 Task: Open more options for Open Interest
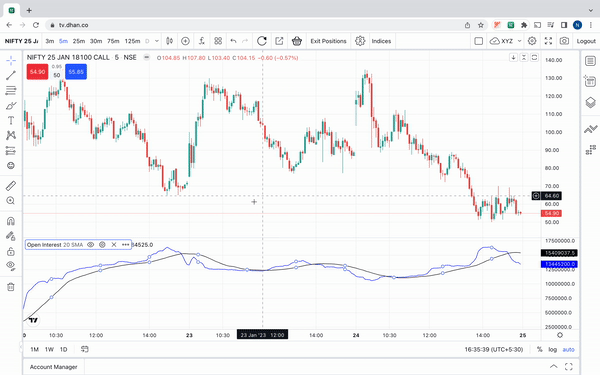click(126, 245)
